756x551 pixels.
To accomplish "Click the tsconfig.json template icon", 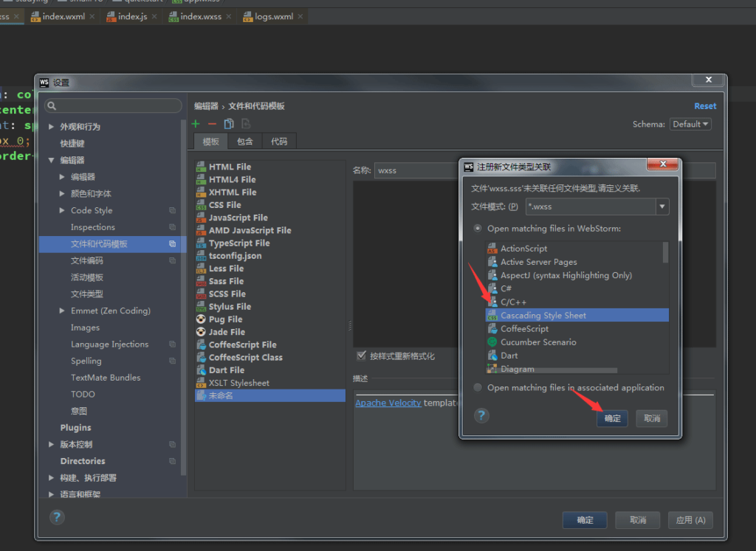I will pos(201,256).
